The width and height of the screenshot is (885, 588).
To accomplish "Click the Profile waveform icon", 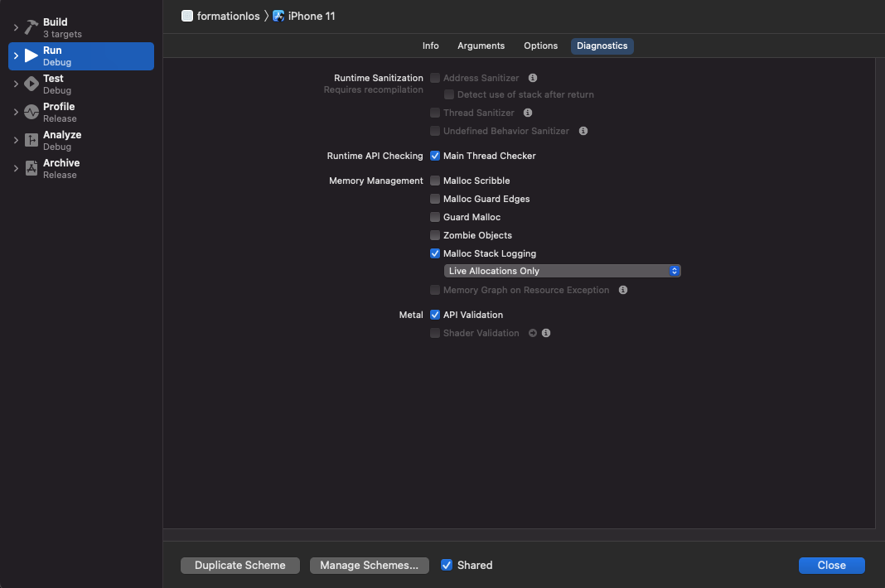I will coord(31,112).
